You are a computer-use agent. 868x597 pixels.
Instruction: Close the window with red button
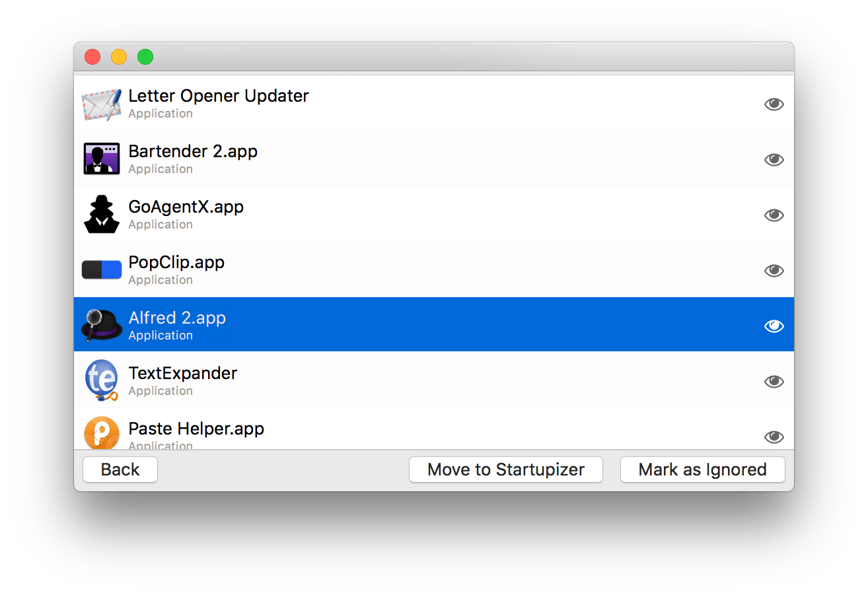point(92,57)
